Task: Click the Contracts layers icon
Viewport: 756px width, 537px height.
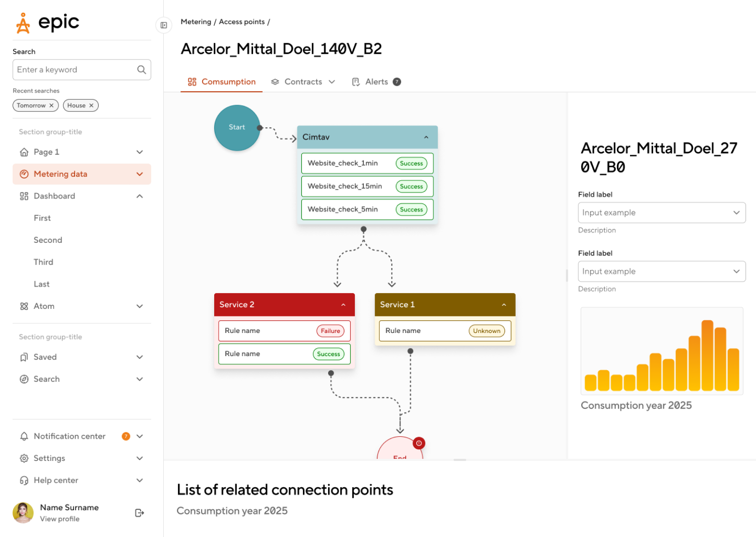Action: [275, 82]
